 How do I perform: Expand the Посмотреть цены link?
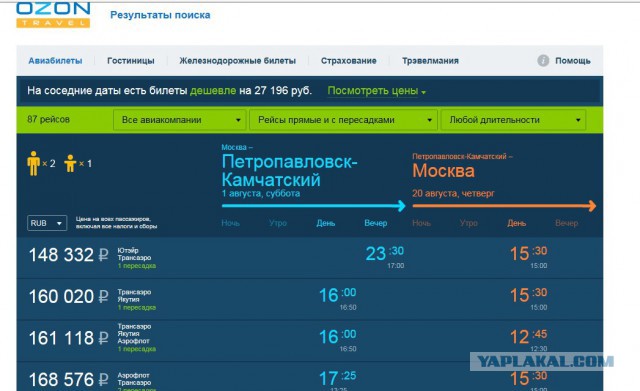tap(376, 91)
